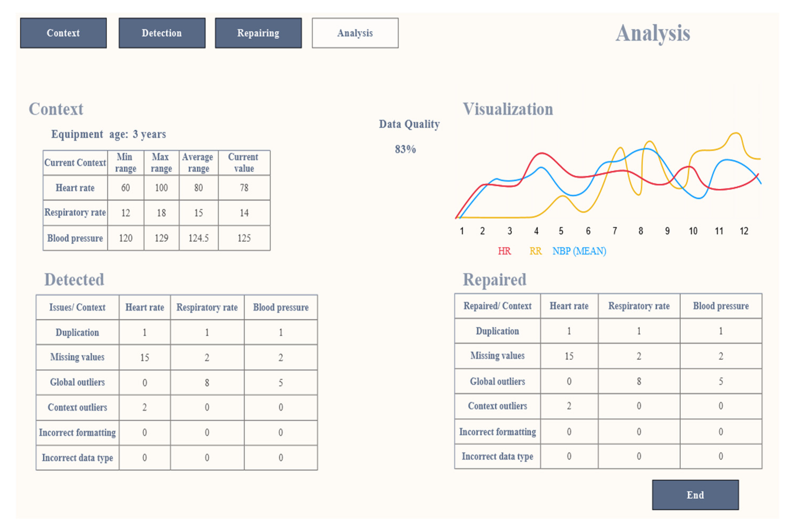Click the Equipment age: 3 years text
This screenshot has height=532, width=788.
coord(108,134)
